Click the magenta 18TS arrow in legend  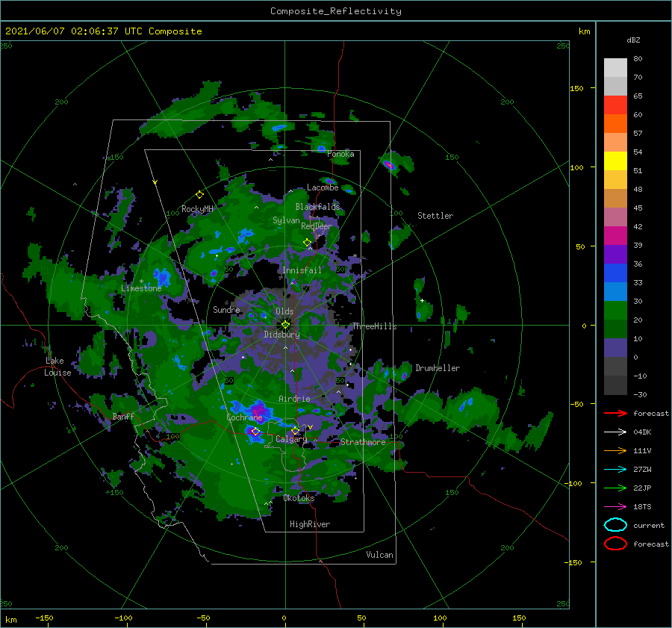pyautogui.click(x=615, y=507)
